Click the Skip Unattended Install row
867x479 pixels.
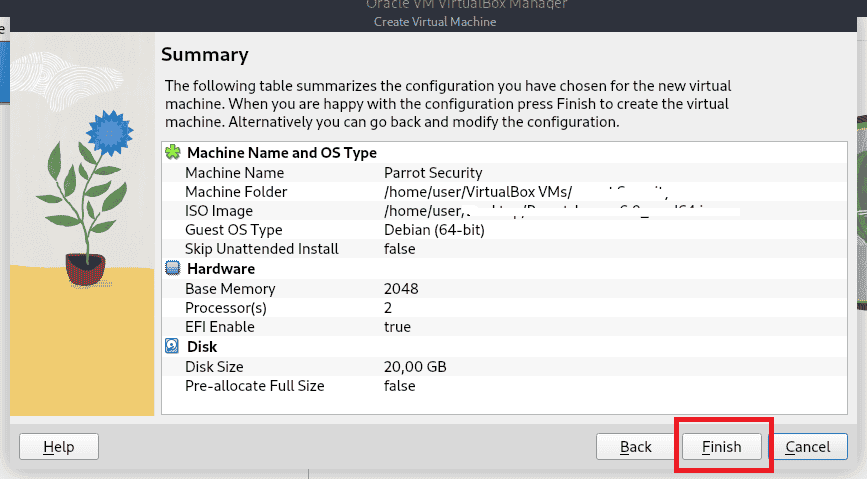click(262, 249)
